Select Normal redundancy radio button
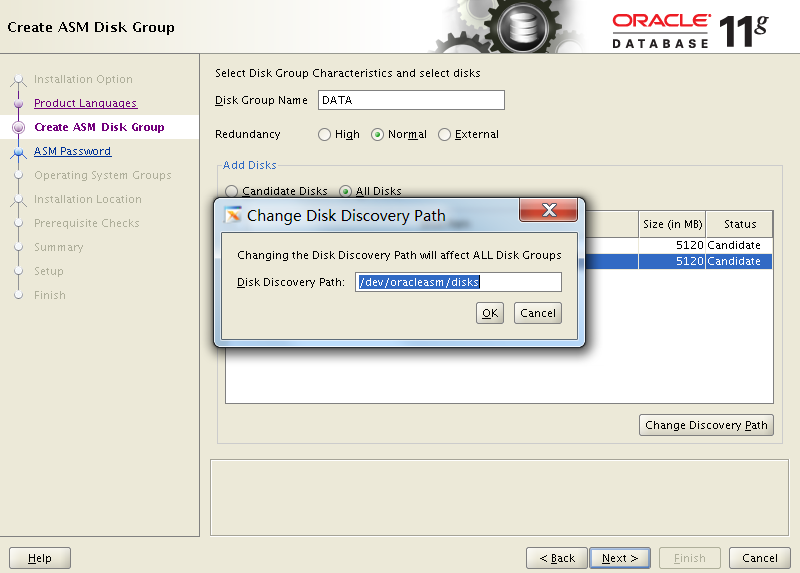The height and width of the screenshot is (573, 800). (x=377, y=134)
